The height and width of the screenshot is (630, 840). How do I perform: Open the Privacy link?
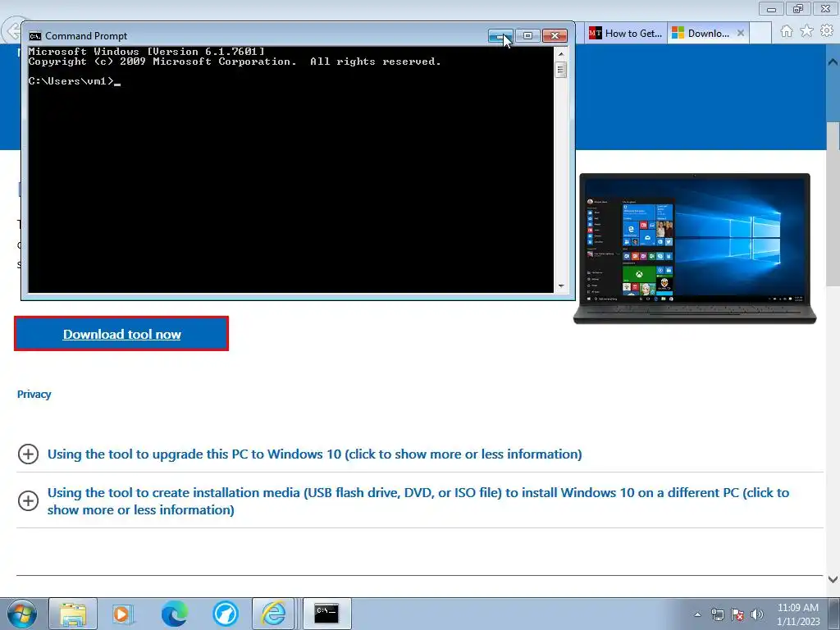tap(34, 395)
